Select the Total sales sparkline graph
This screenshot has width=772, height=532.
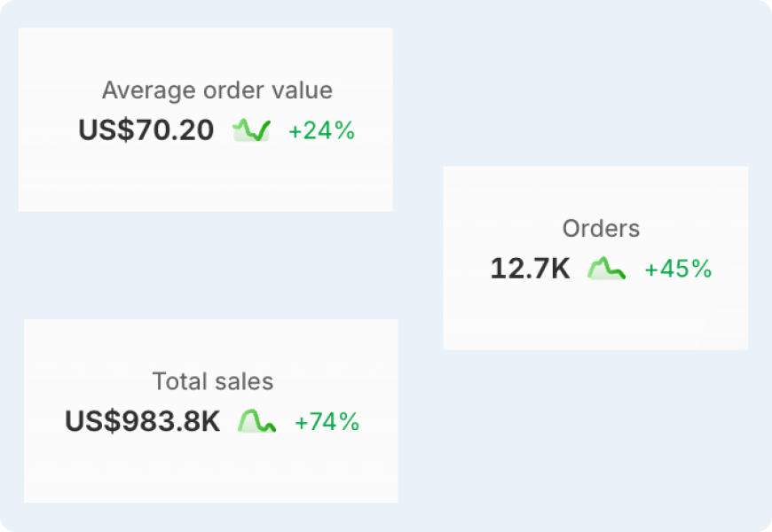pos(257,421)
